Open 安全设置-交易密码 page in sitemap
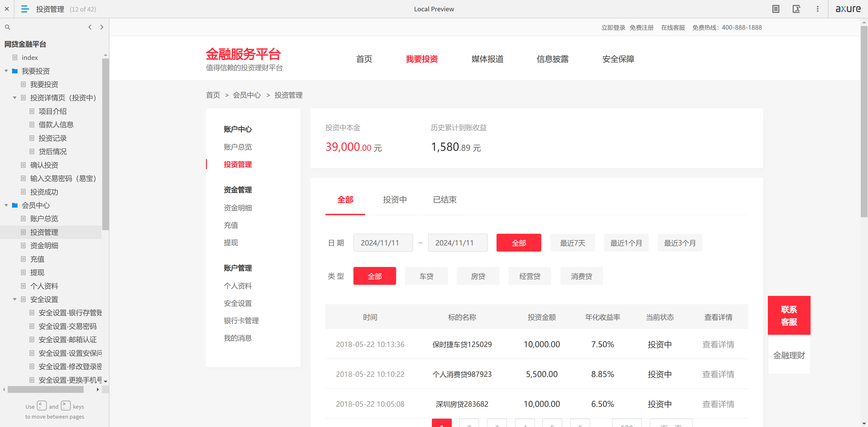Screen dimensions: 868x427 (x=67, y=326)
